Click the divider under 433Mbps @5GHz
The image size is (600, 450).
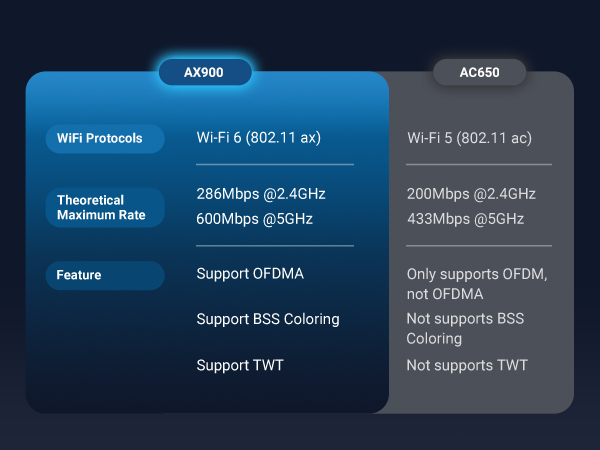[x=479, y=246]
